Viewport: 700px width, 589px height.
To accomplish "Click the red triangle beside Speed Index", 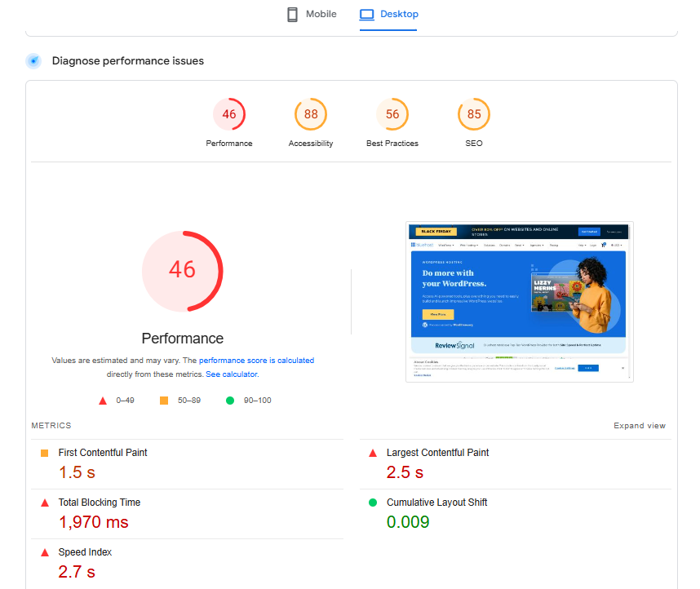I will pos(45,552).
